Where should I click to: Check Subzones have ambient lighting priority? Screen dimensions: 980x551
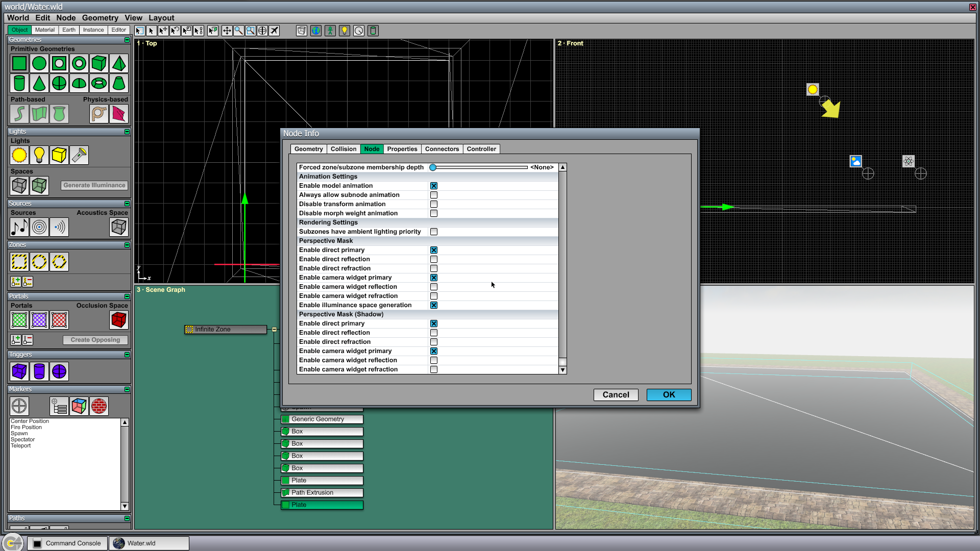click(x=434, y=232)
